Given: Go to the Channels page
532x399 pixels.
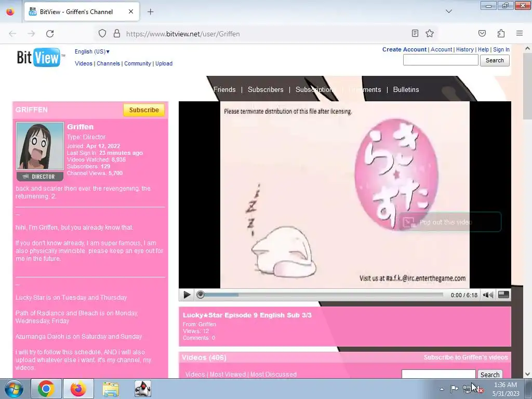Looking at the screenshot, I should (x=108, y=63).
